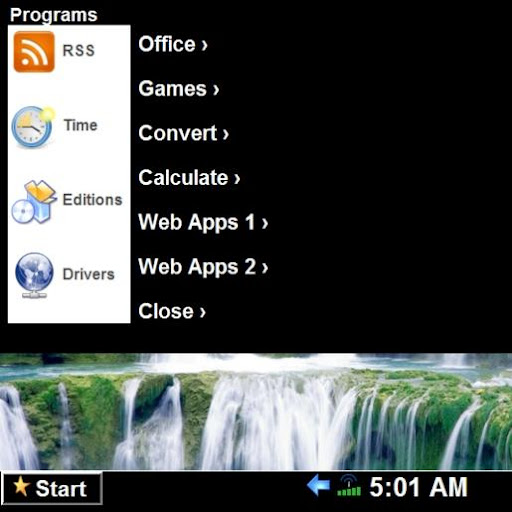This screenshot has height=512, width=512.
Task: Click the star icon on Start button
Action: point(21,486)
